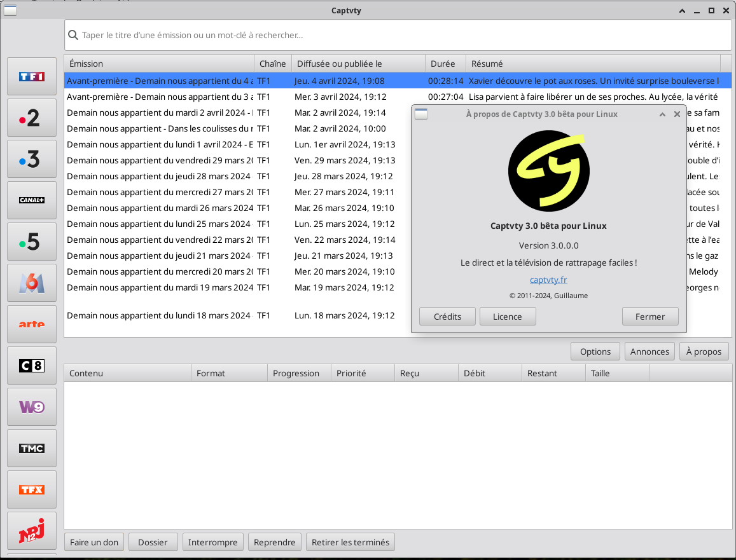Screen dimensions: 736x560
Task: Open the France 2 channel
Action: coord(32,118)
